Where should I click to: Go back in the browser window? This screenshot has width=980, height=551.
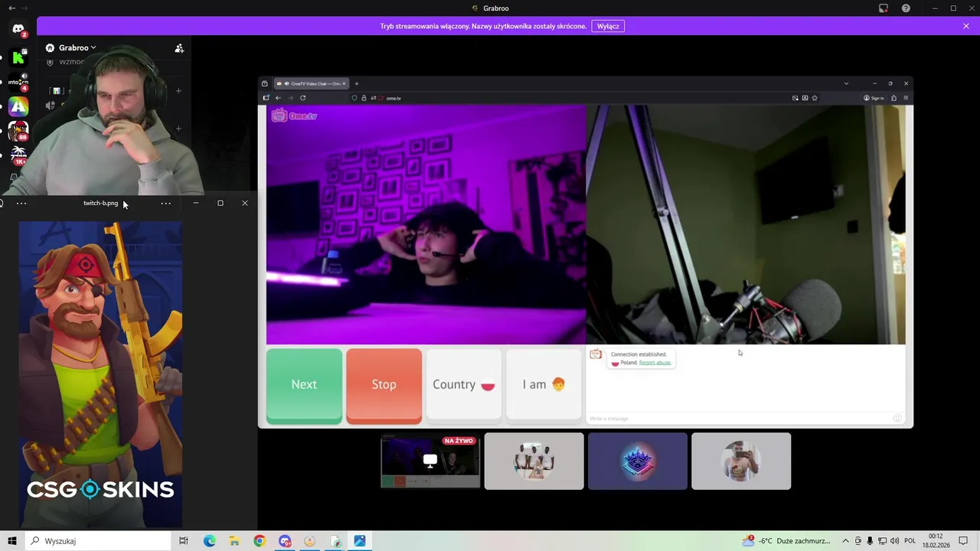pos(278,98)
